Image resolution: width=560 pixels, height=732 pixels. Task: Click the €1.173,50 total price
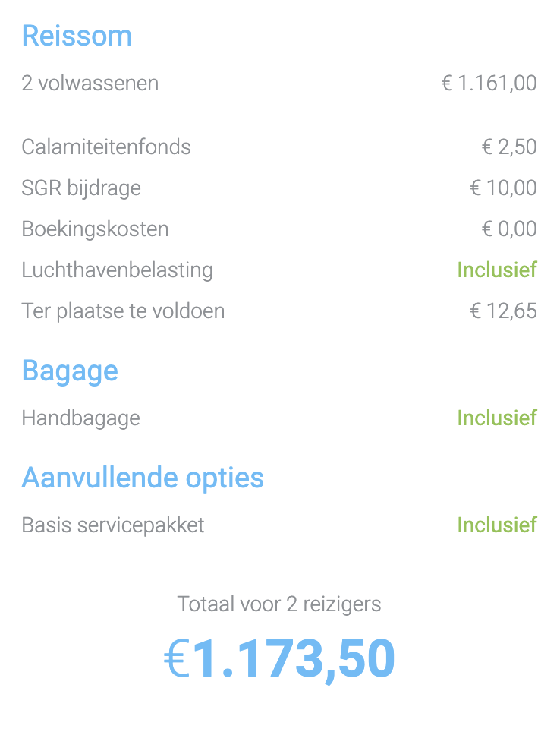[279, 658]
